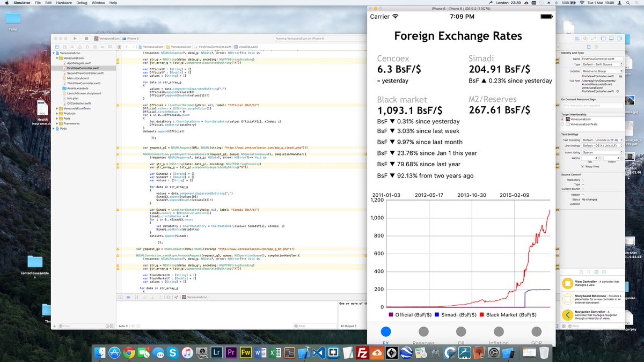Open the App Store from the Dock

click(x=114, y=352)
